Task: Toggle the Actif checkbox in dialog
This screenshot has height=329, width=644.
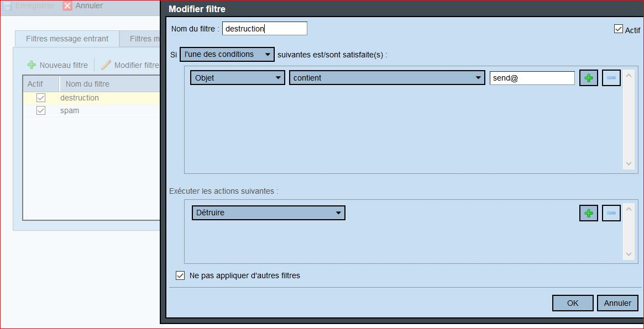Action: point(619,29)
